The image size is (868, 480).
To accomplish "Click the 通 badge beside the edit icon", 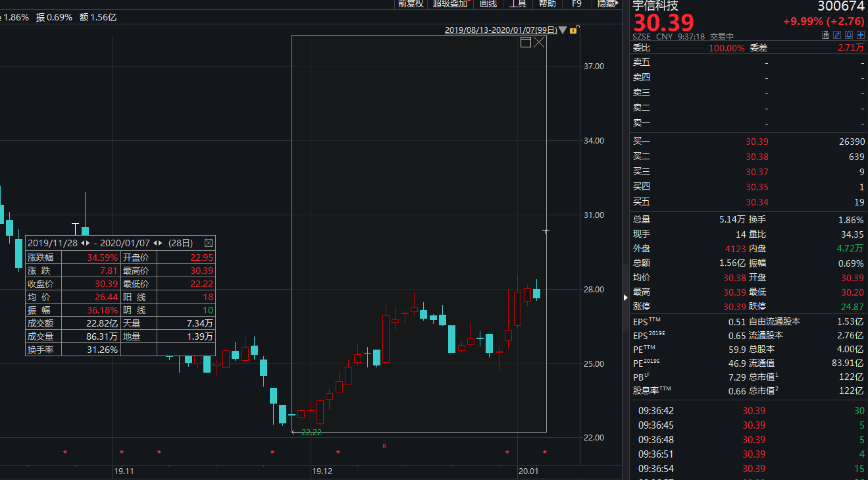I will [x=825, y=35].
